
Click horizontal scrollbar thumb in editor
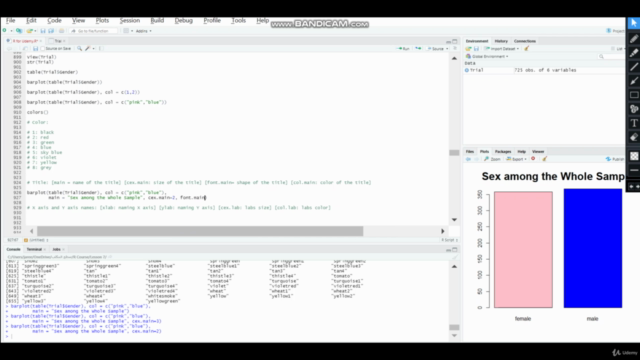tap(200, 231)
